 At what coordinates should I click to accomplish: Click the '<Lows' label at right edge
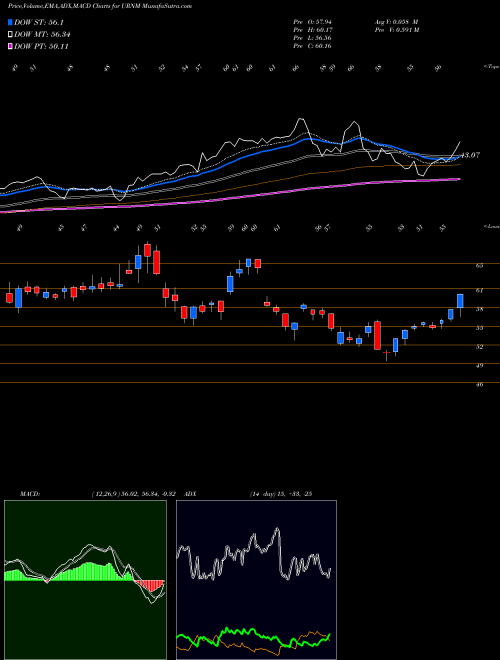(x=491, y=226)
